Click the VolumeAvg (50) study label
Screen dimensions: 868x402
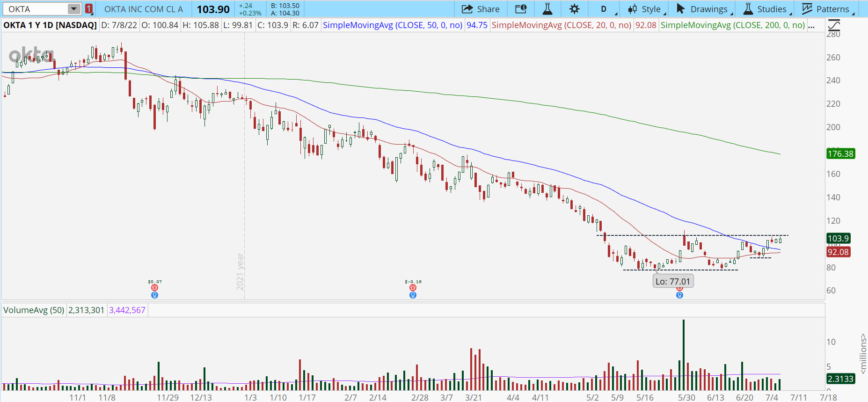(34, 310)
